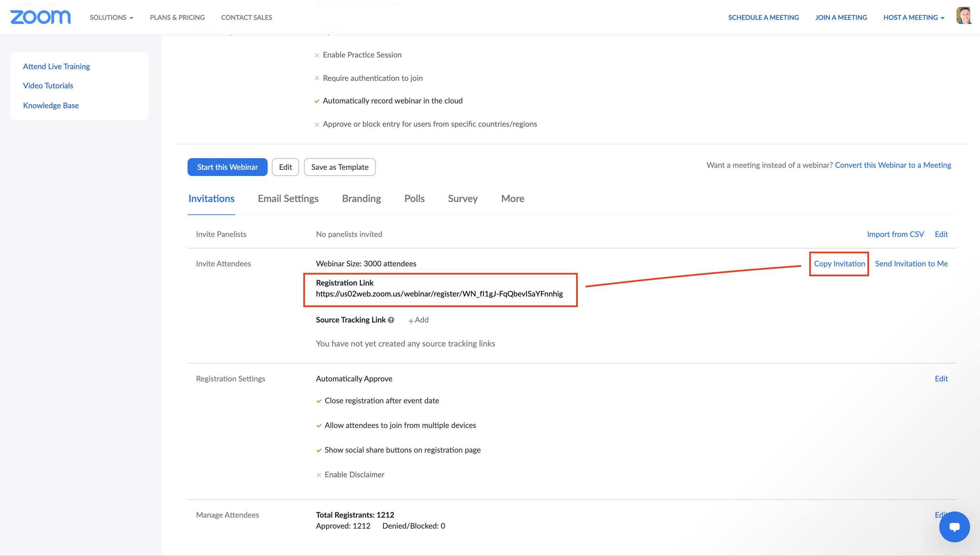Open Knowledge Base in sidebar
The width and height of the screenshot is (980, 556).
51,105
